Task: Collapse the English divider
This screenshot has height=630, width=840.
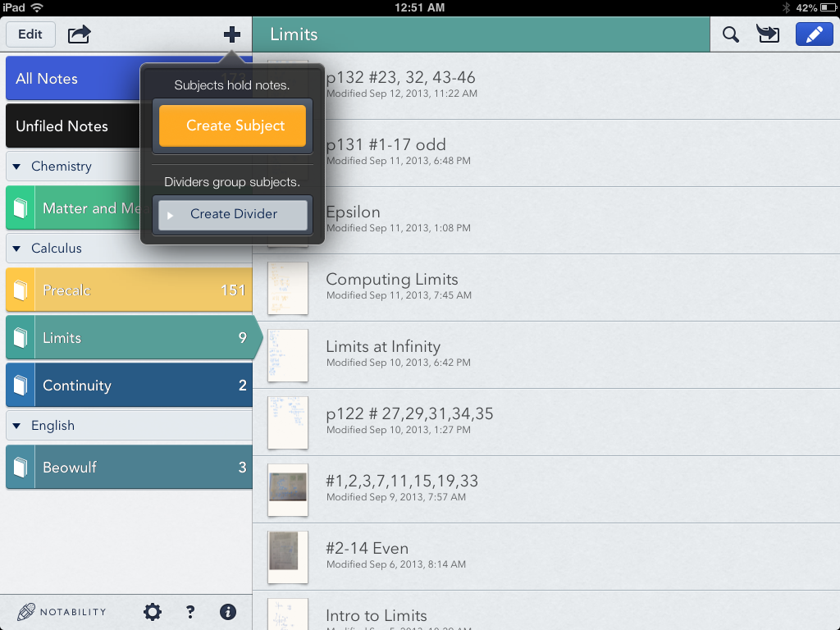Action: click(16, 426)
